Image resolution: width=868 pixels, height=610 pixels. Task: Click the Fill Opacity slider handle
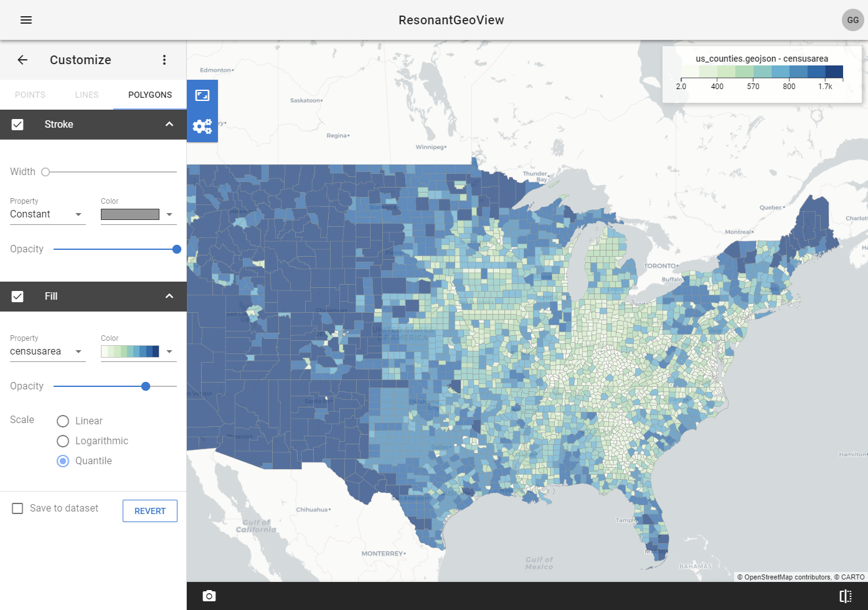146,386
